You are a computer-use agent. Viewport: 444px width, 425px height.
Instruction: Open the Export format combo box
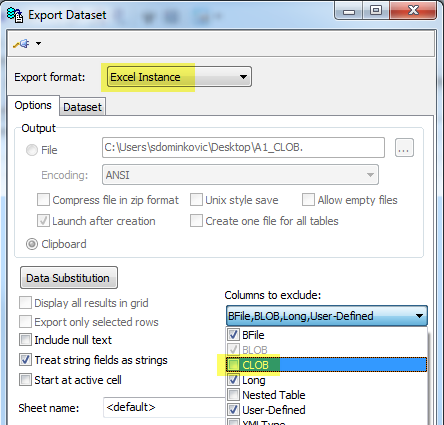tap(180, 77)
